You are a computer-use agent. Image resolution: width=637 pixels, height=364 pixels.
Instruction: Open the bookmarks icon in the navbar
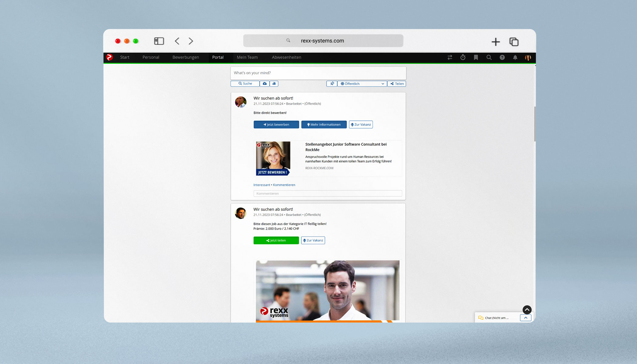(x=476, y=57)
